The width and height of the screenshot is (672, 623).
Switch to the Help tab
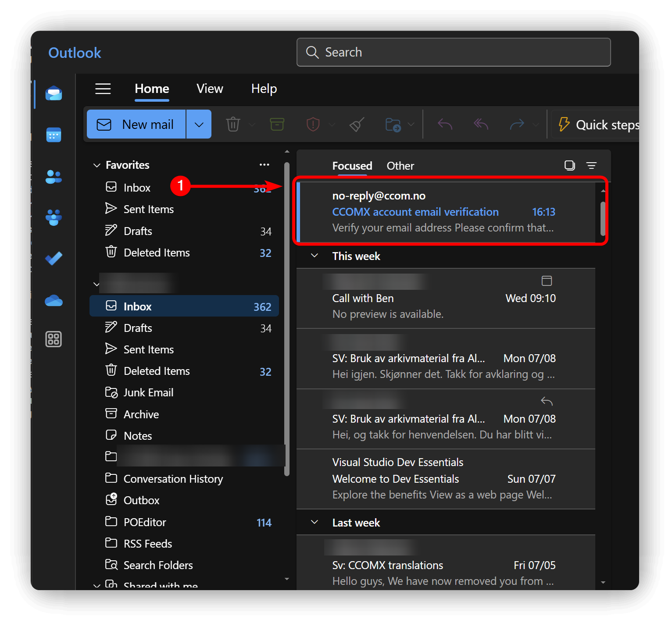pyautogui.click(x=264, y=89)
